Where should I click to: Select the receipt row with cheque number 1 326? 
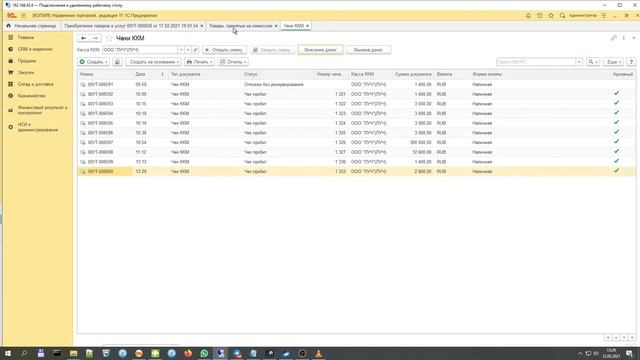(x=356, y=142)
